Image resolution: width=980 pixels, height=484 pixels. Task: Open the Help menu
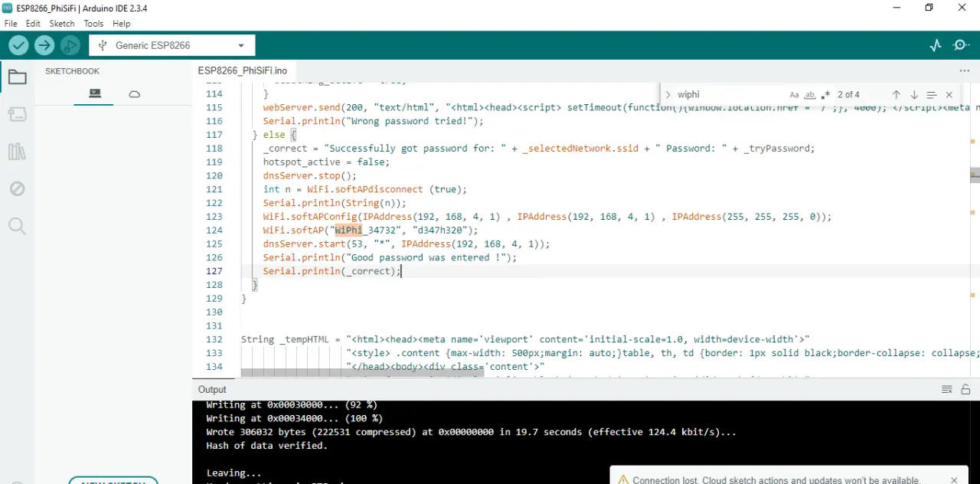[x=122, y=24]
